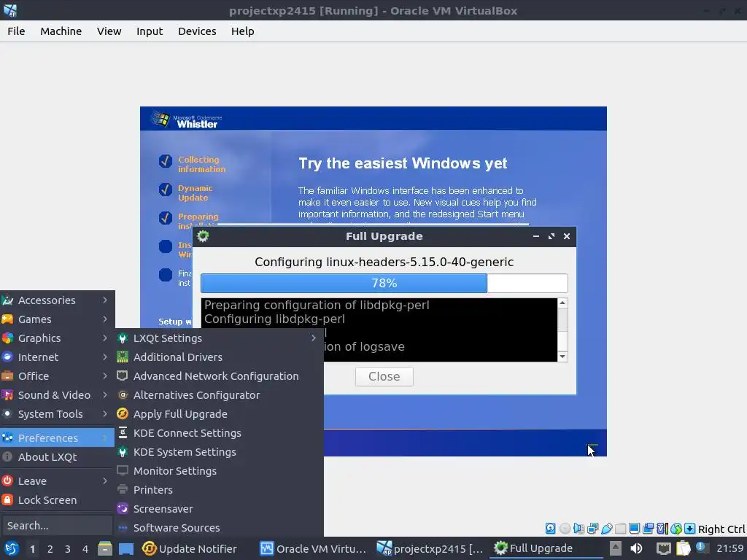Image resolution: width=747 pixels, height=560 pixels.
Task: Click the VirtualBox network adapters icon
Action: [x=592, y=528]
